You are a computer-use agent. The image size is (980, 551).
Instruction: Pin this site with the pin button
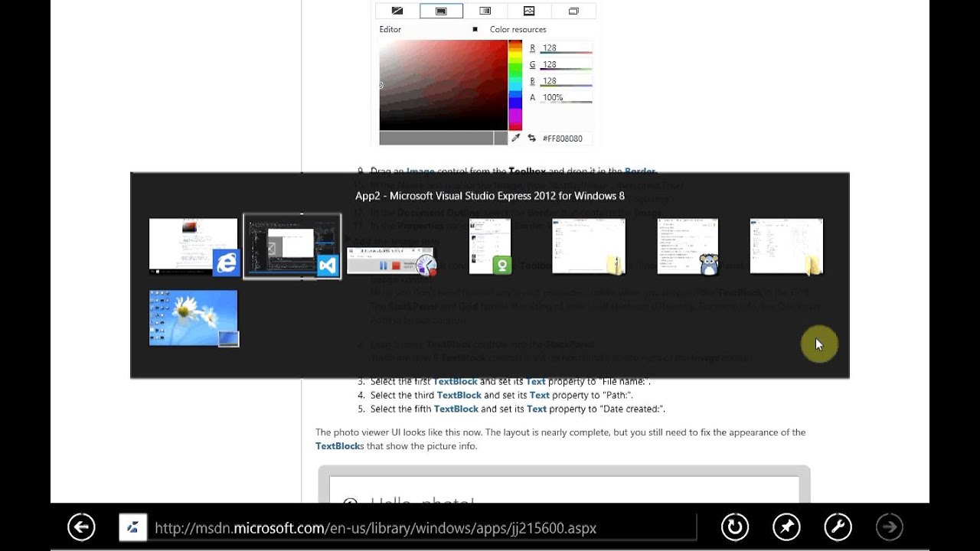tap(786, 527)
